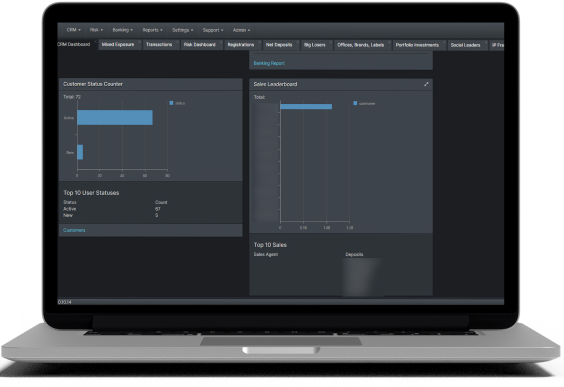Image resolution: width=564 pixels, height=387 pixels.
Task: Close the Portfolio Investments tab
Action: coord(445,42)
